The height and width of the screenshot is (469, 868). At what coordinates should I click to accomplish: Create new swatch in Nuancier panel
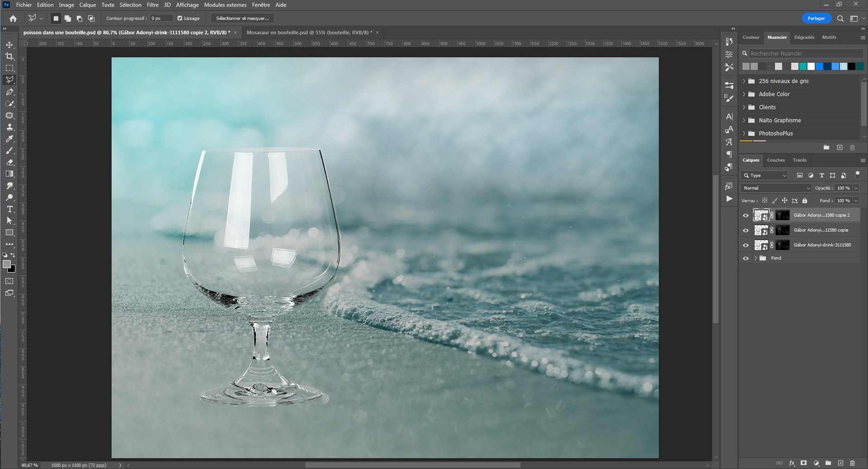(840, 148)
